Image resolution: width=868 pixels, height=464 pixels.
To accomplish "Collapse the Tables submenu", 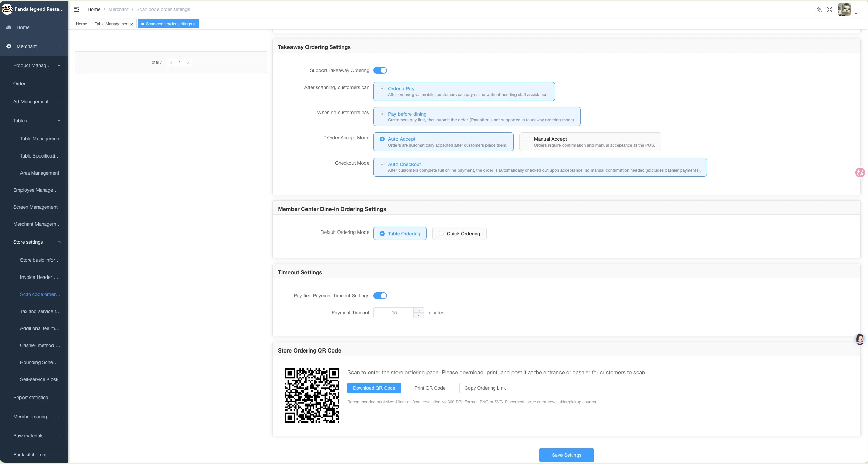I will point(59,121).
